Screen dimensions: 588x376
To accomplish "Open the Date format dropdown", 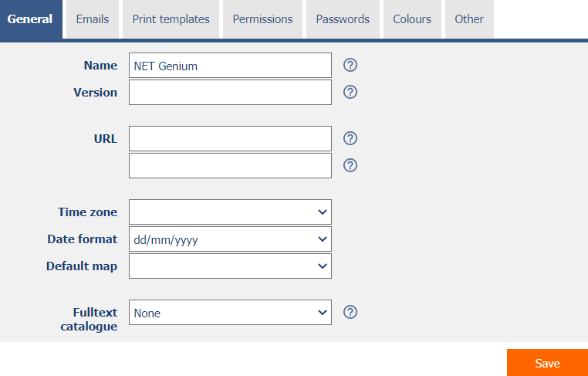I will pos(230,239).
